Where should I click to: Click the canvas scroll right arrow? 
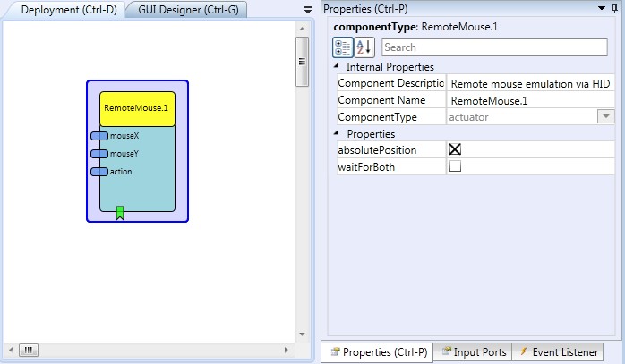(x=287, y=350)
